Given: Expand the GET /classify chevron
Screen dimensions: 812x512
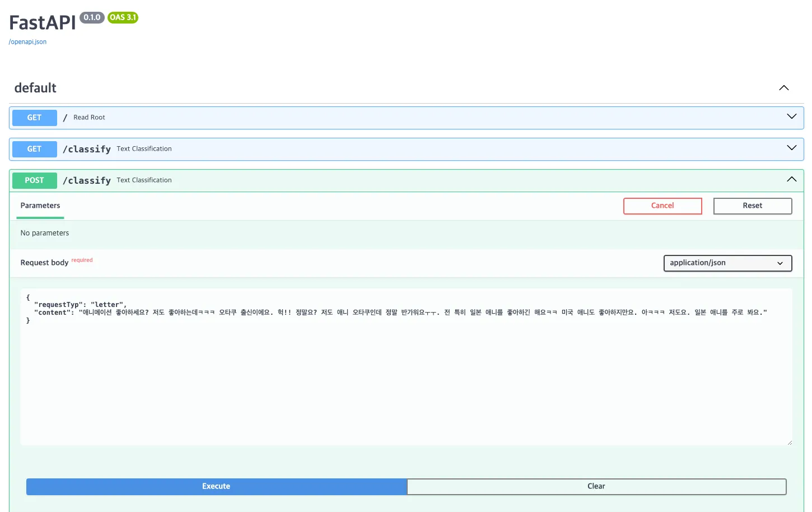Looking at the screenshot, I should (792, 148).
